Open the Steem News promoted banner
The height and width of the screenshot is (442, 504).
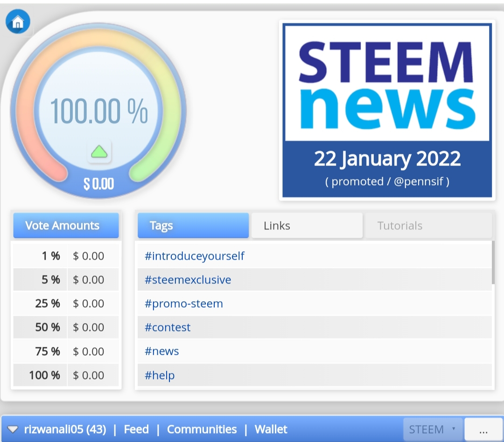387,110
